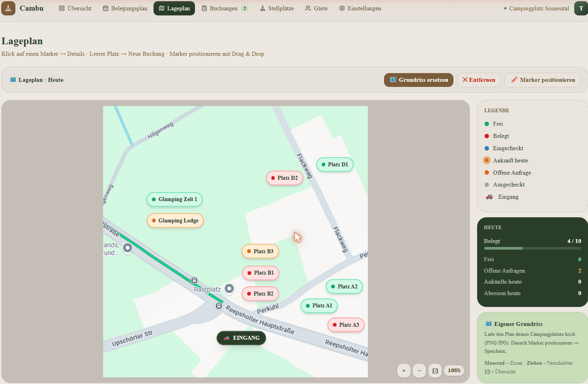
Task: Click the LEGENDE panel title
Action: point(496,111)
